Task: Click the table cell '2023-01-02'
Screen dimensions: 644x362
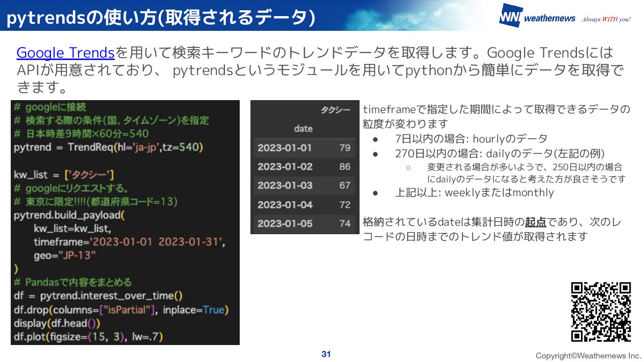Action: pyautogui.click(x=284, y=167)
